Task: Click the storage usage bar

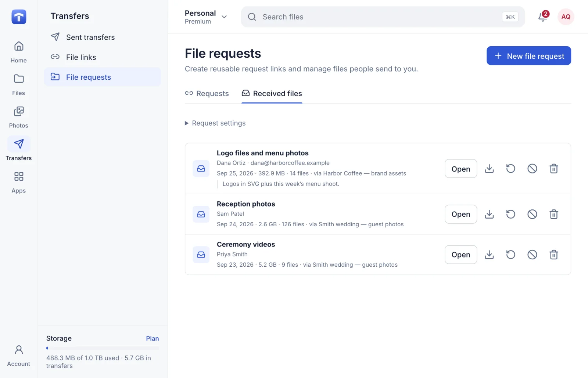Action: tap(103, 348)
